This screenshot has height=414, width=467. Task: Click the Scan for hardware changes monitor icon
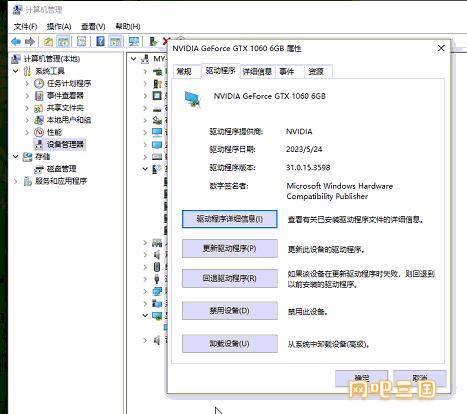(x=134, y=42)
